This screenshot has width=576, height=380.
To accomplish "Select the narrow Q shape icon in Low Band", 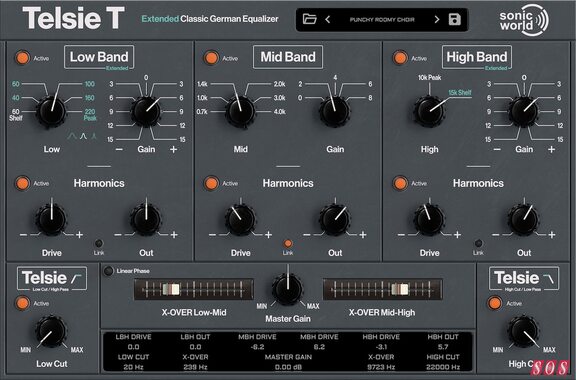I will tap(94, 137).
